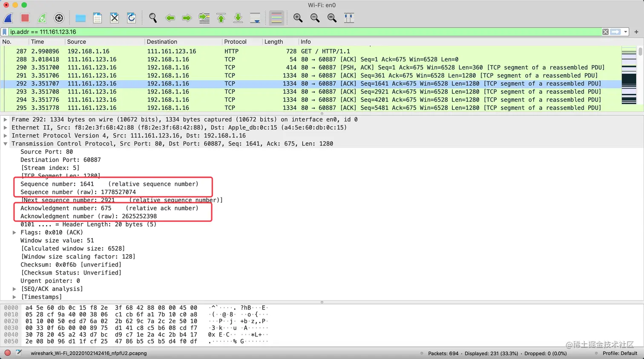Stop the running capture with red square

coord(25,18)
